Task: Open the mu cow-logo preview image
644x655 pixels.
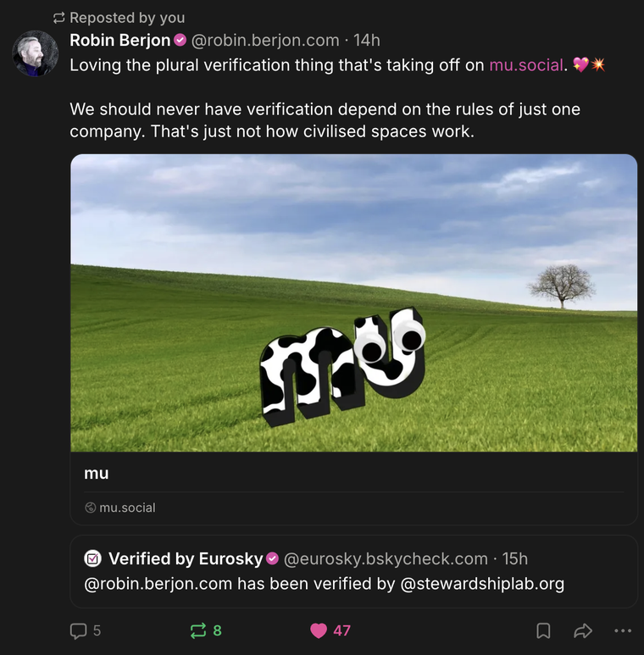Action: point(353,303)
